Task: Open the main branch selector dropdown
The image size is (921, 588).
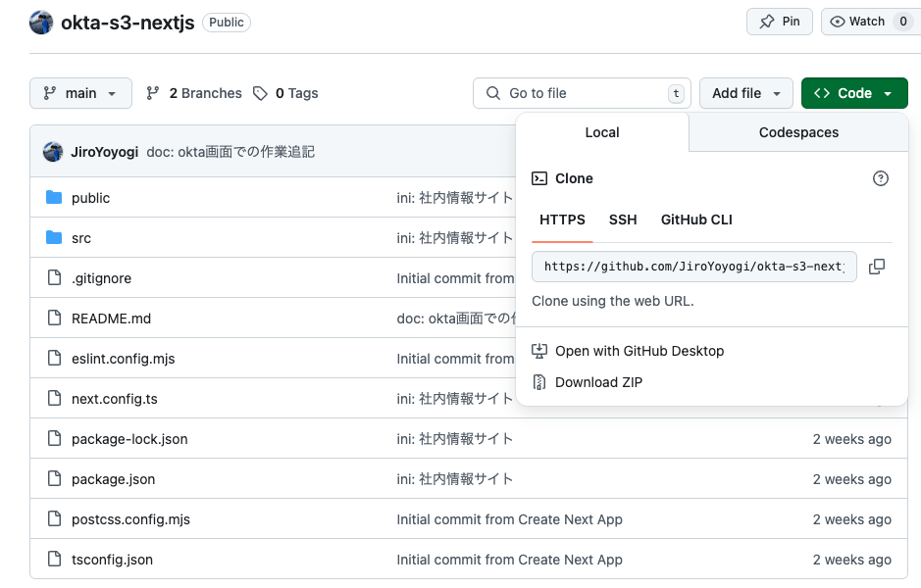Action: (81, 93)
